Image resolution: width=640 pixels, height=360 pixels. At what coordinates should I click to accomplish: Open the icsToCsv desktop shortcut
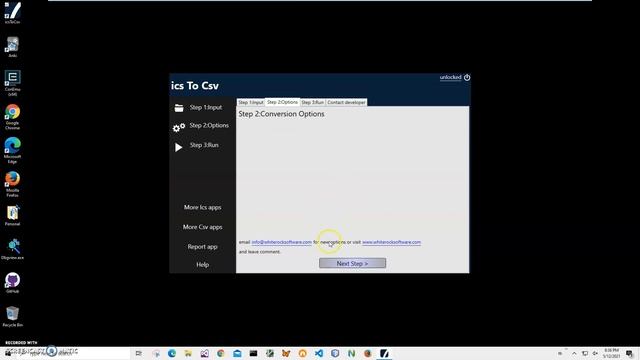pyautogui.click(x=13, y=13)
